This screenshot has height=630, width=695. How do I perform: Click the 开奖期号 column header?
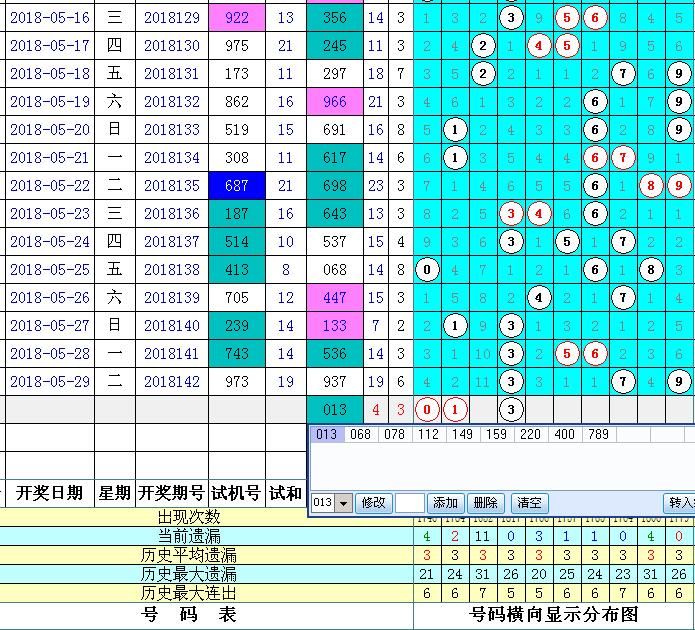click(171, 492)
